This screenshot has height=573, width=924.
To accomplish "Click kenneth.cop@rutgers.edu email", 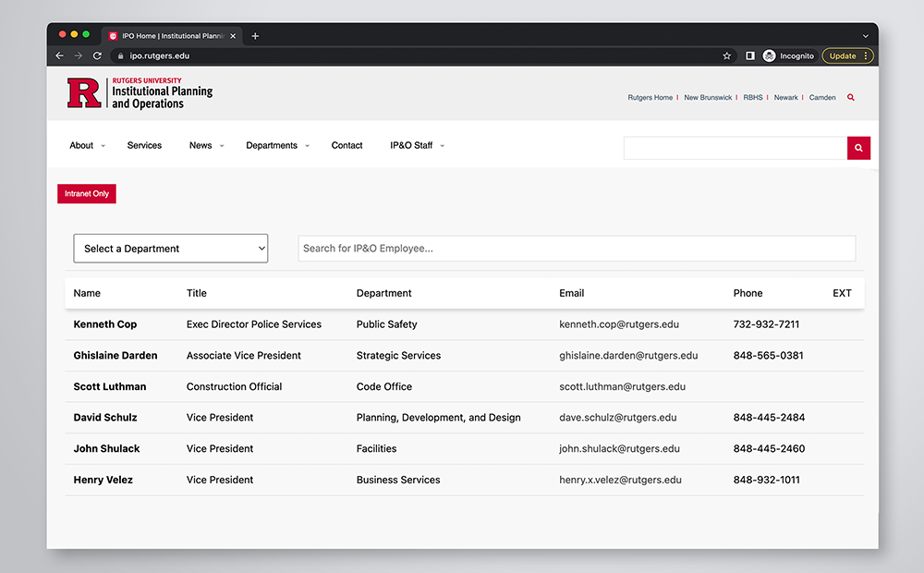I will pos(619,324).
